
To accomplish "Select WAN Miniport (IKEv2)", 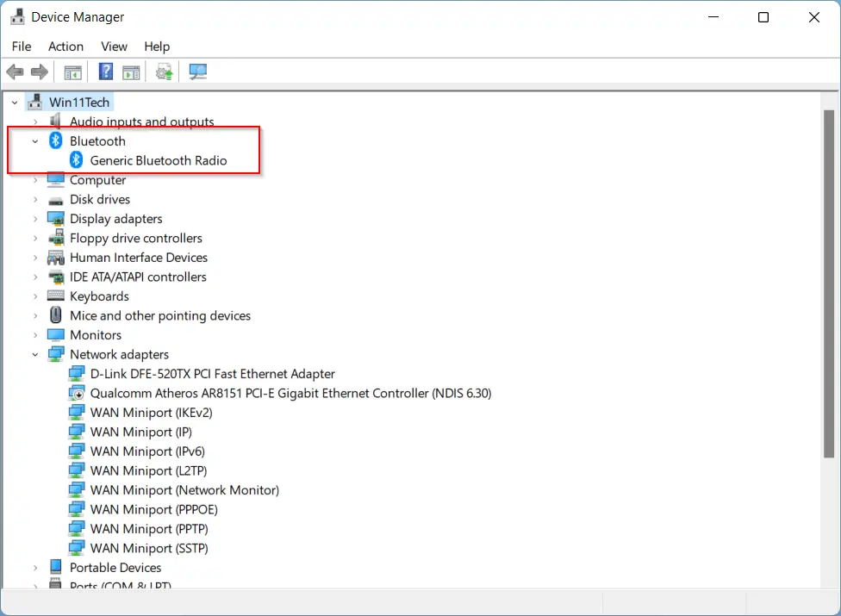I will point(152,413).
